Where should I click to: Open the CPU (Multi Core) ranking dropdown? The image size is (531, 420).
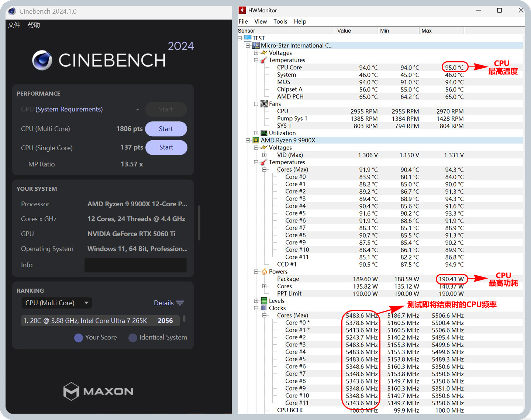click(56, 303)
